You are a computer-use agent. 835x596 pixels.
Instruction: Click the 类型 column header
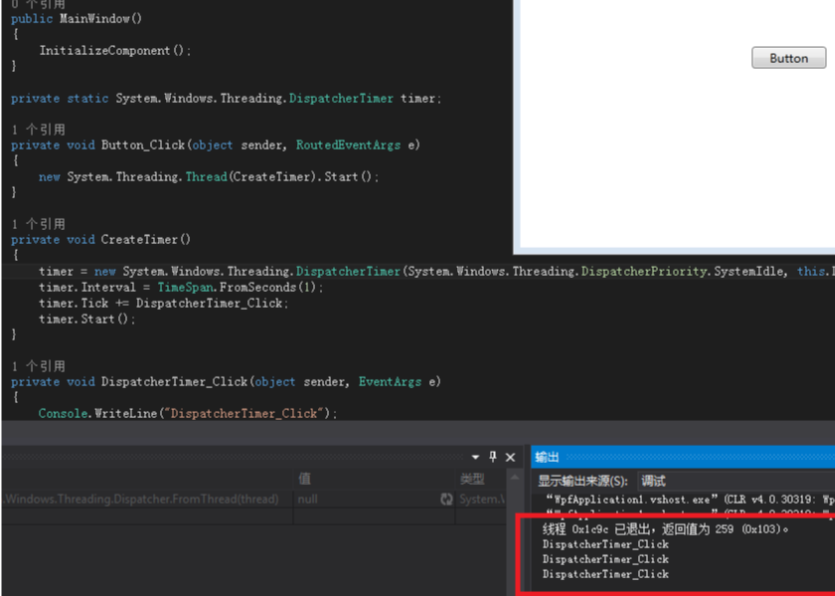point(472,479)
